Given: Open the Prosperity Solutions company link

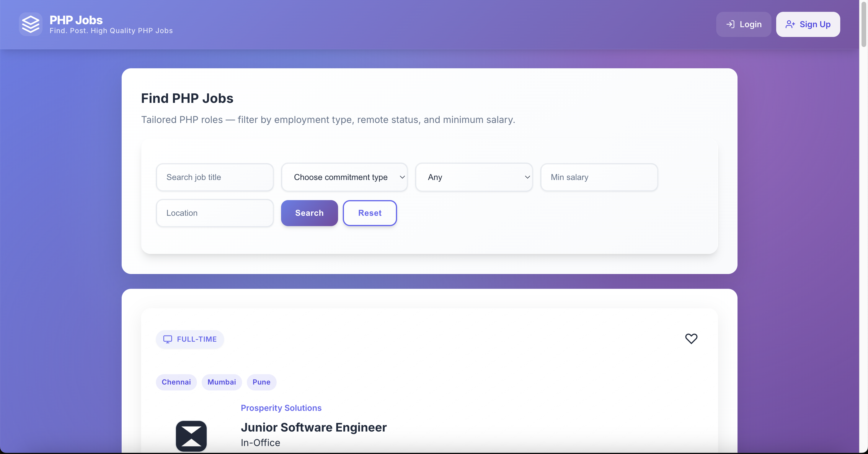Looking at the screenshot, I should pyautogui.click(x=281, y=408).
